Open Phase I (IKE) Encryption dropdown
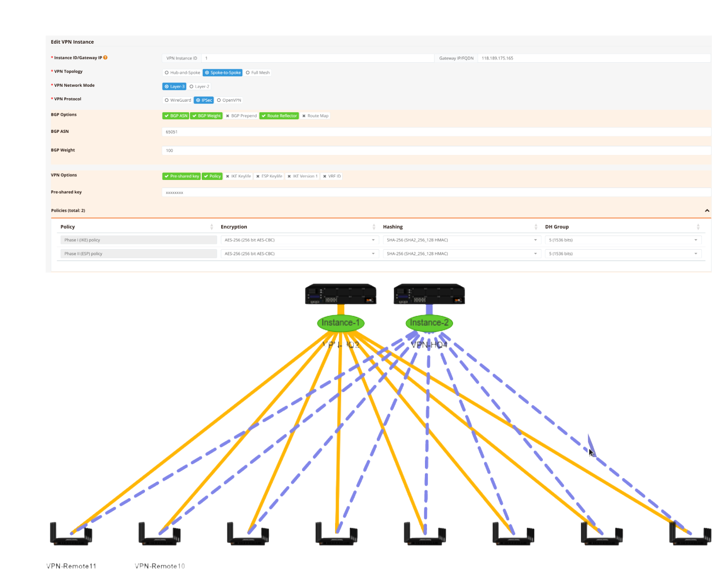728x579 pixels. (300, 240)
